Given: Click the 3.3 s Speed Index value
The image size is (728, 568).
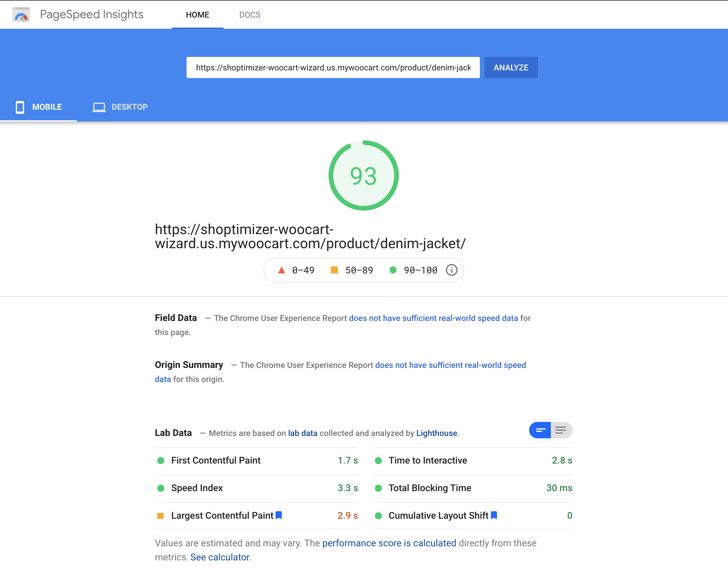Looking at the screenshot, I should (x=348, y=488).
